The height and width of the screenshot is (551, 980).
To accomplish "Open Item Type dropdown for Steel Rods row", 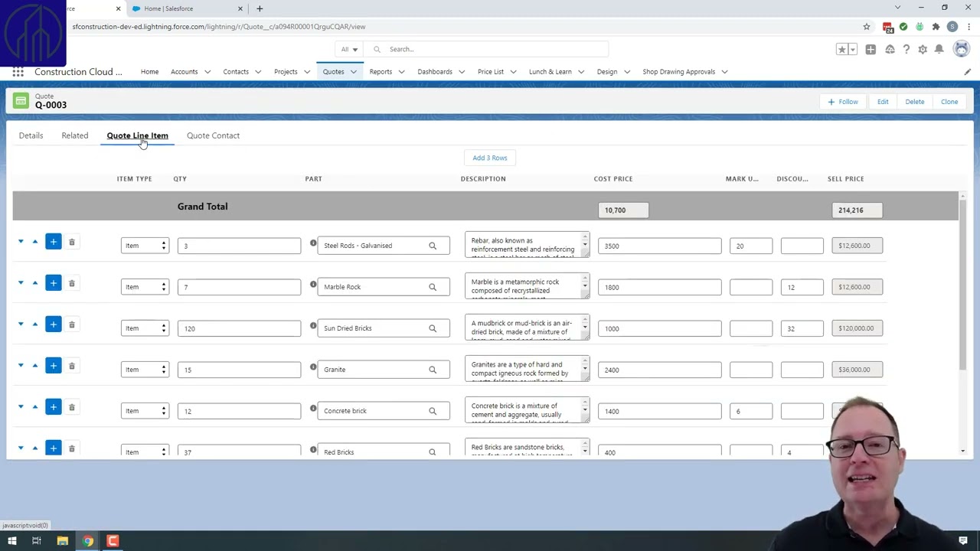I will tap(145, 246).
